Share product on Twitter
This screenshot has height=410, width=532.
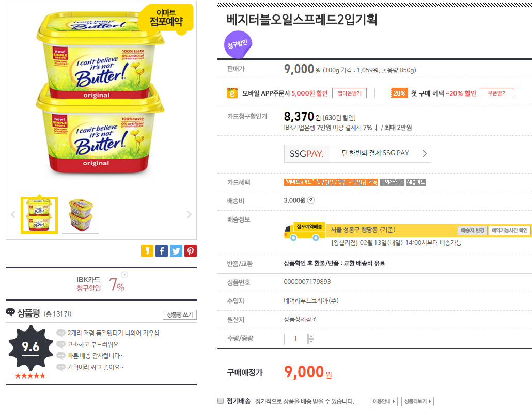(176, 251)
